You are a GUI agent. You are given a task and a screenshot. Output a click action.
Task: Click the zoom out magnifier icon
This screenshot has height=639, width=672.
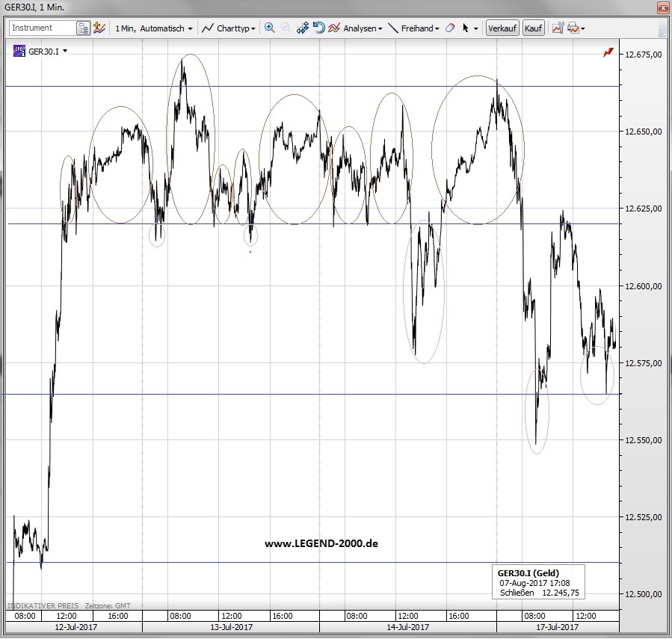(286, 28)
